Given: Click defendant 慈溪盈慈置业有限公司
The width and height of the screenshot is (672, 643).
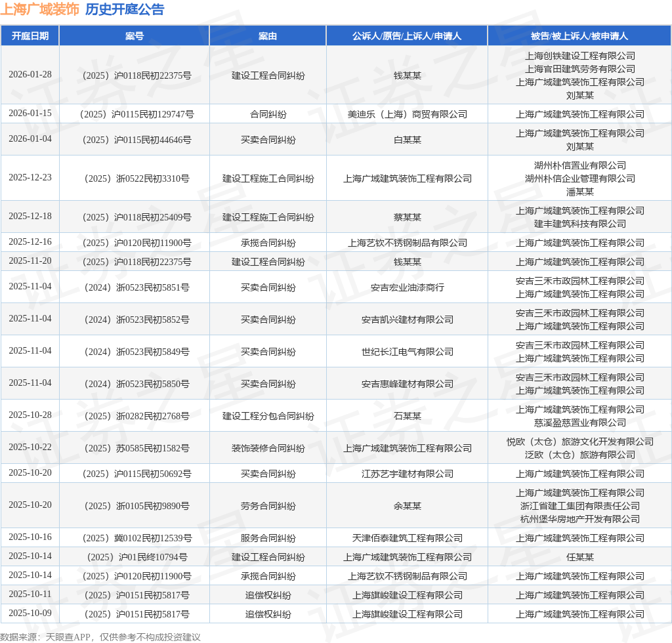Looking at the screenshot, I should click(x=580, y=423).
